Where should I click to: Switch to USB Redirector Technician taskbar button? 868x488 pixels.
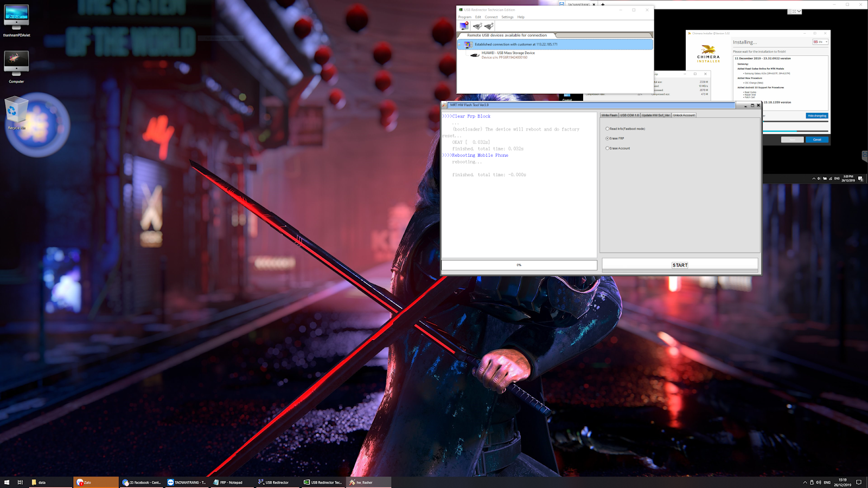coord(323,482)
